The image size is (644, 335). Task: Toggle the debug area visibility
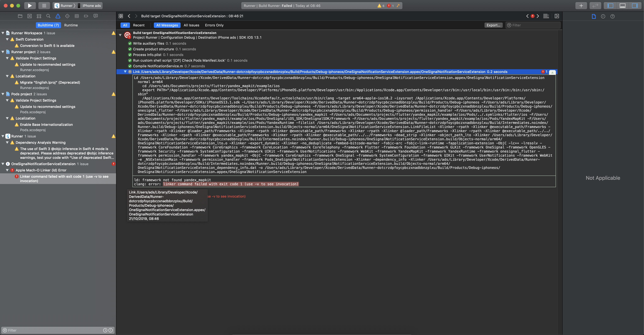[622, 6]
